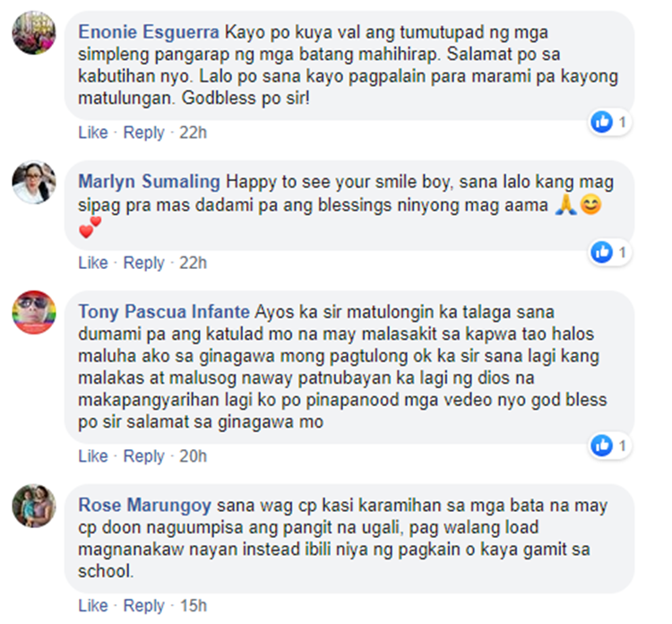The image size is (672, 624).
Task: Like Marlyn Sumaling's comment
Action: pyautogui.click(x=93, y=263)
